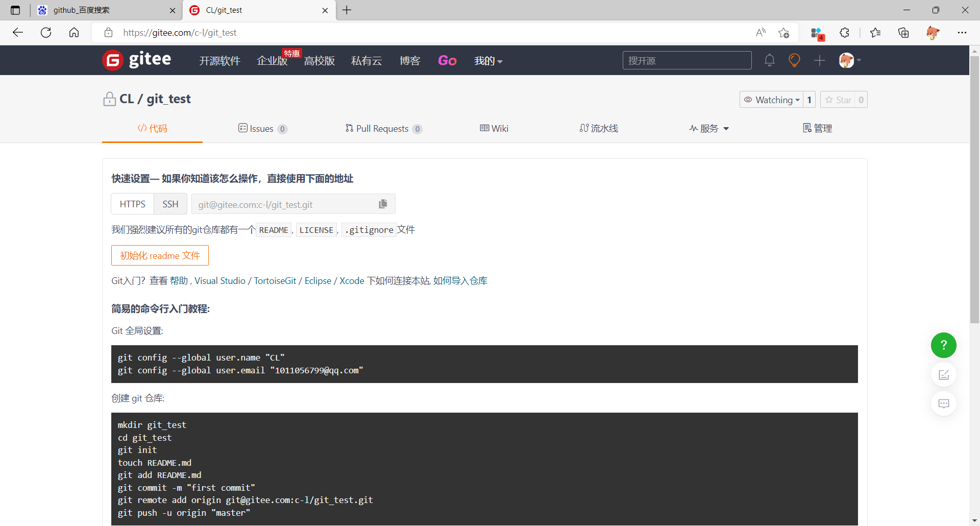Click the star count 0
This screenshot has height=526, width=980.
coord(861,100)
